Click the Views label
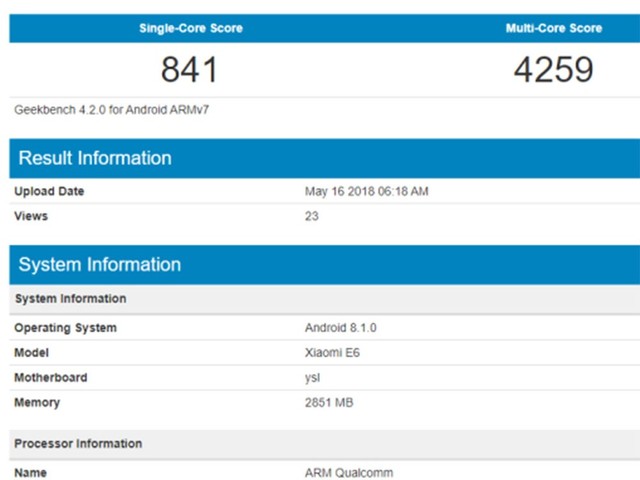The width and height of the screenshot is (640, 480). [31, 216]
